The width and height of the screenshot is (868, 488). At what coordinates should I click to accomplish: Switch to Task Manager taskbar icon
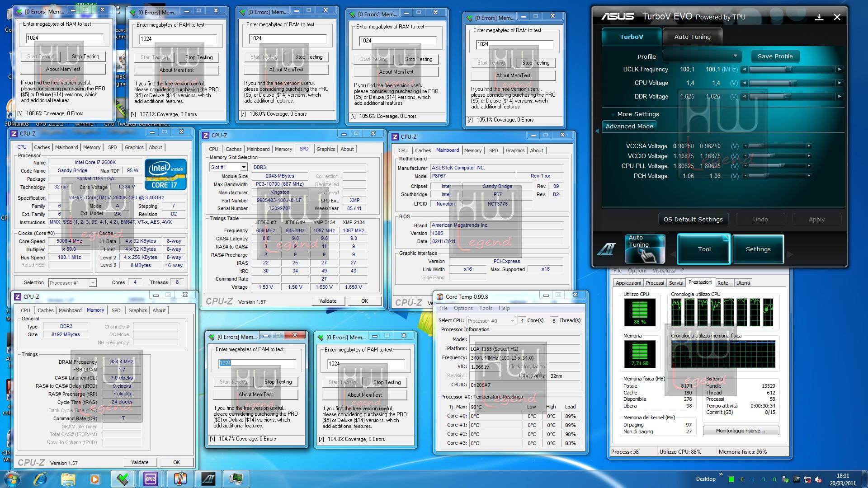pos(236,479)
